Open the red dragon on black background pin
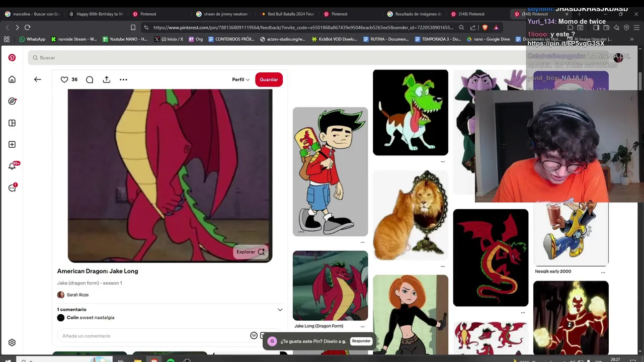Screen dimensions: 644x362 click(491, 257)
